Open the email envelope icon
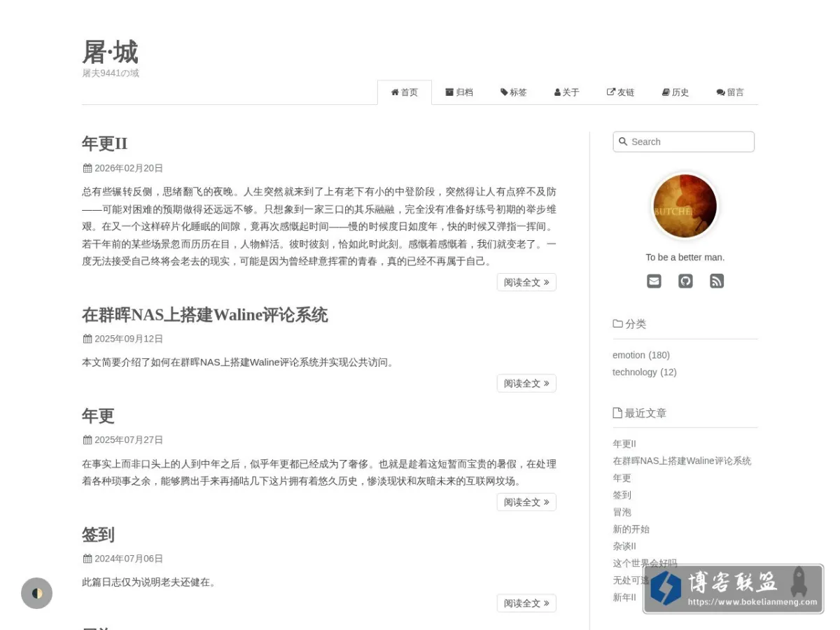The width and height of the screenshot is (840, 630). click(654, 281)
